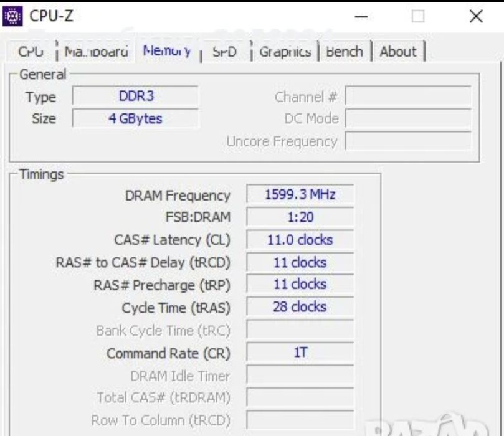Open the Graphics tab
Viewport: 504px width, 436px height.
(285, 52)
